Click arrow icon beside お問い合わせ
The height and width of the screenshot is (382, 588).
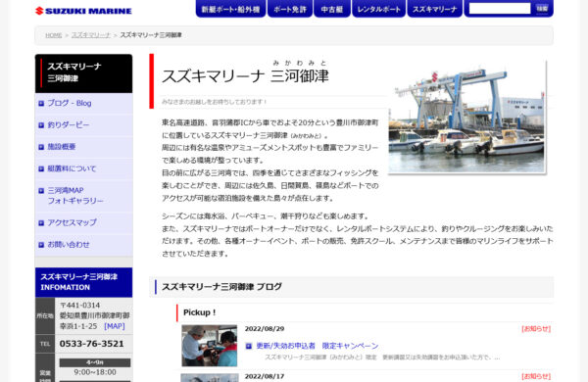tap(41, 245)
